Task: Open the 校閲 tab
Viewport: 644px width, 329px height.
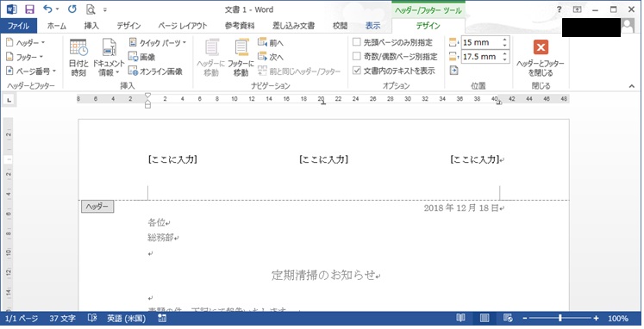Action: tap(340, 26)
